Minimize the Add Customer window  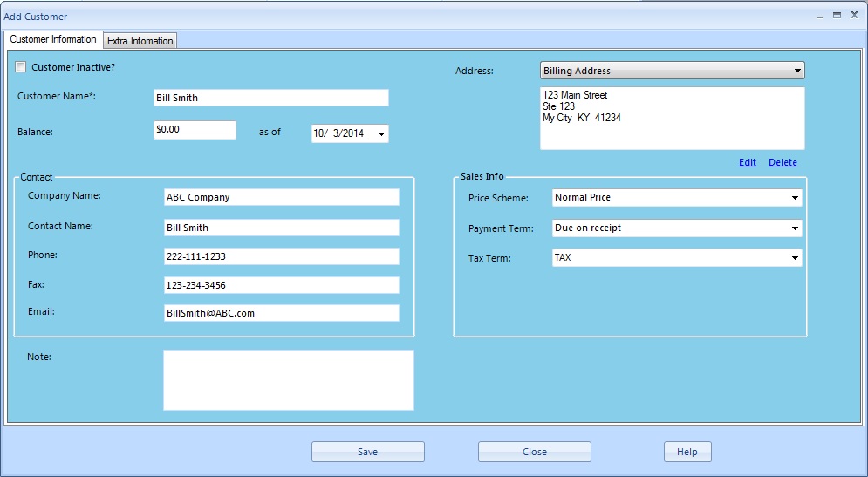pos(819,16)
